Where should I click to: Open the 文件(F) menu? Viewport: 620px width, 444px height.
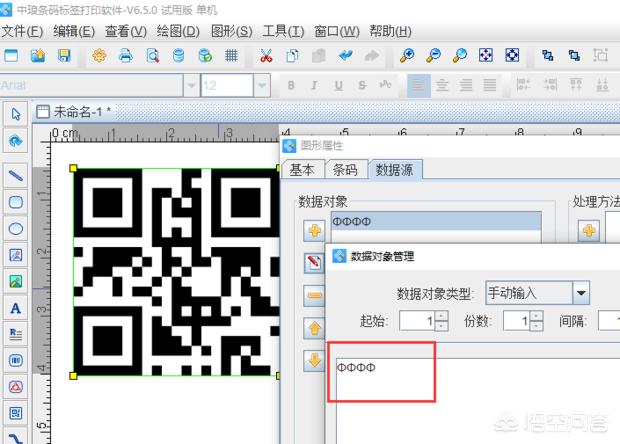tap(22, 31)
